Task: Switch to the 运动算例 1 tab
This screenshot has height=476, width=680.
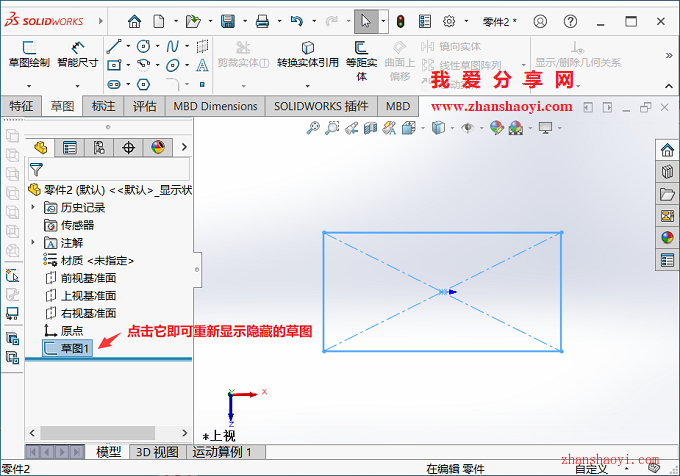Action: pyautogui.click(x=222, y=452)
